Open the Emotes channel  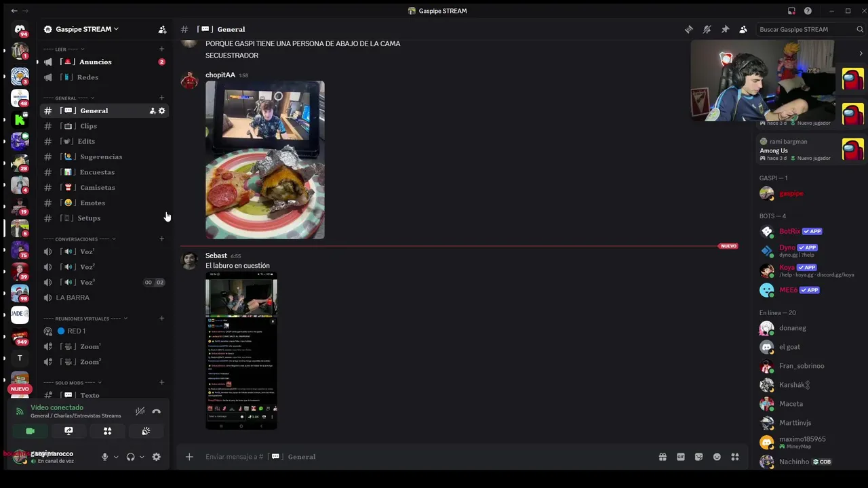[104, 203]
